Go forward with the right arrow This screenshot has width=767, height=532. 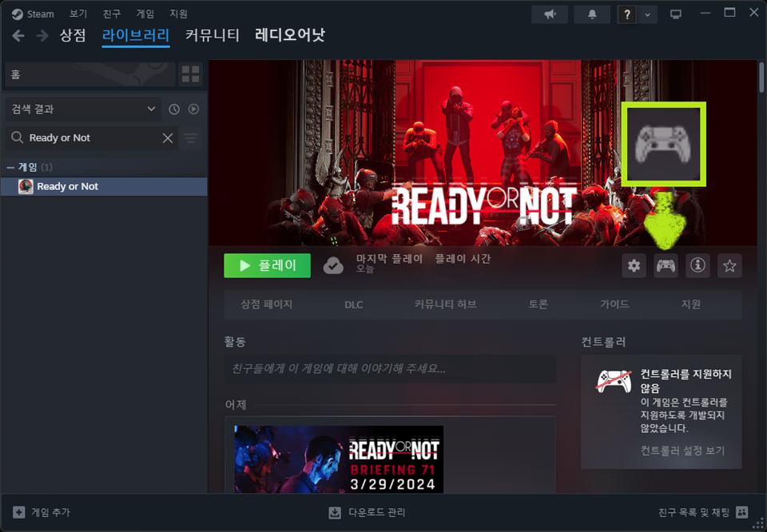(42, 35)
